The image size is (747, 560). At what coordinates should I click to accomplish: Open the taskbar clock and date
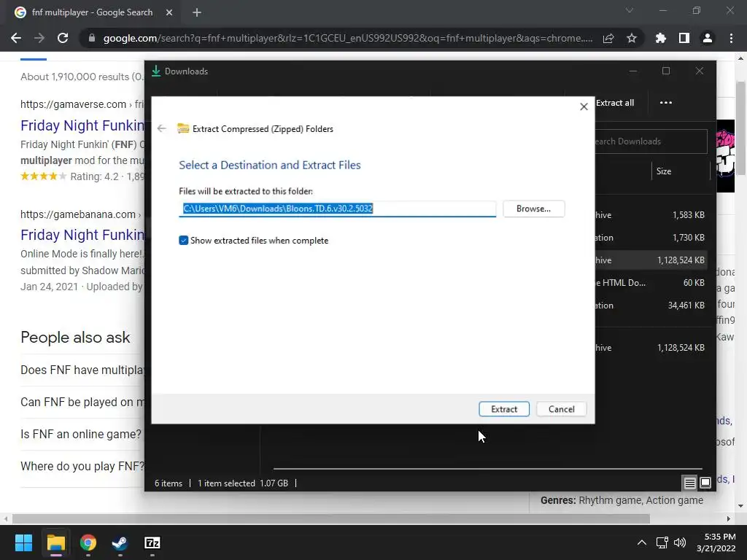click(716, 542)
